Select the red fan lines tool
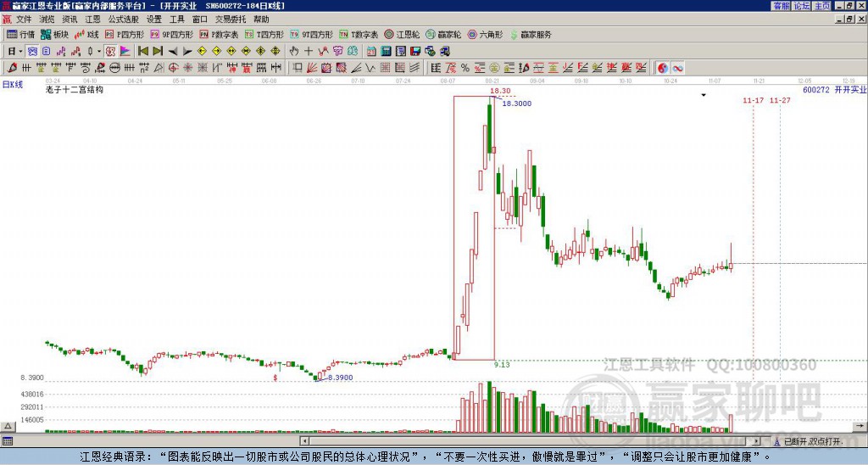868x465 pixels. tap(312, 68)
